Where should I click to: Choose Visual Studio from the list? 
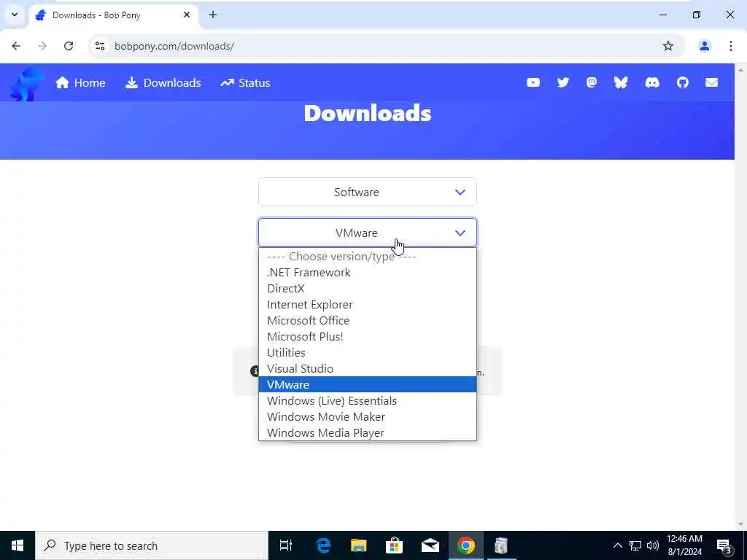tap(368, 368)
